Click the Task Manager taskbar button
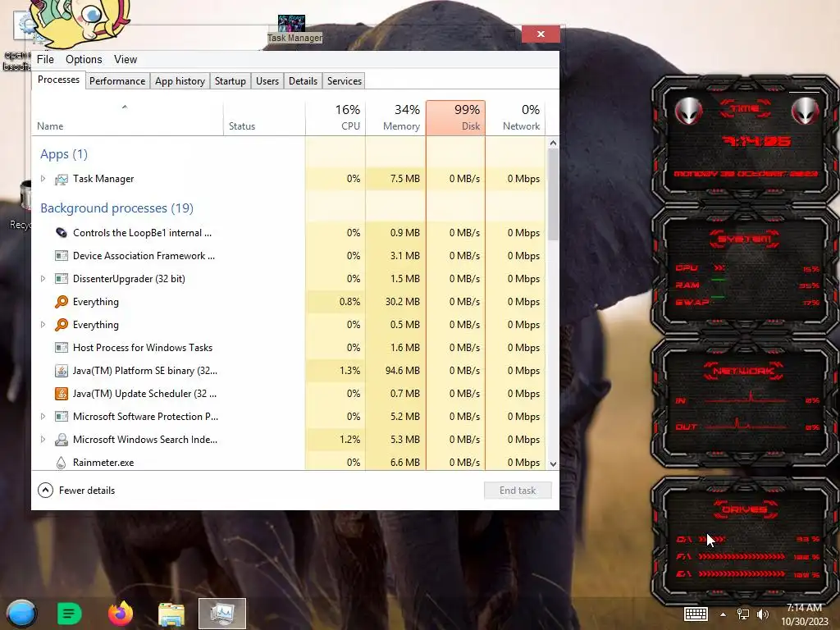Viewport: 840px width, 630px height. tap(222, 614)
